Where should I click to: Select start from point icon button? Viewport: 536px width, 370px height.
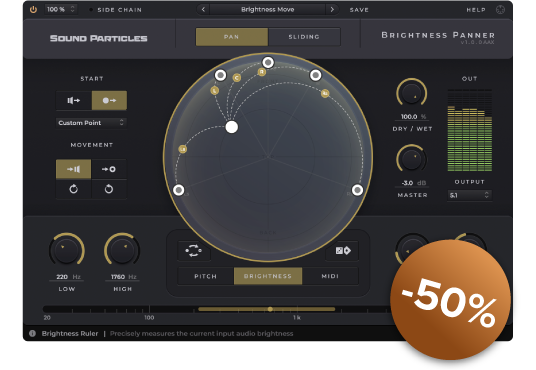pos(109,100)
